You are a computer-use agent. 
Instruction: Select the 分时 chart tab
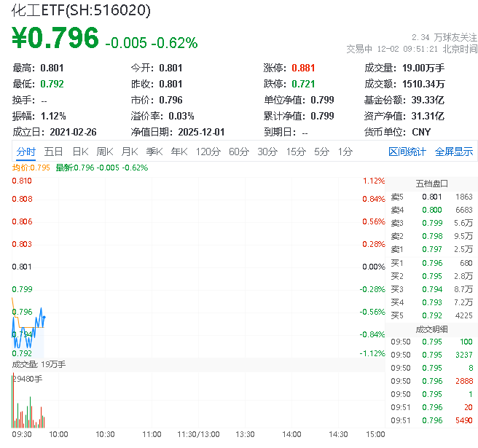tap(26, 152)
